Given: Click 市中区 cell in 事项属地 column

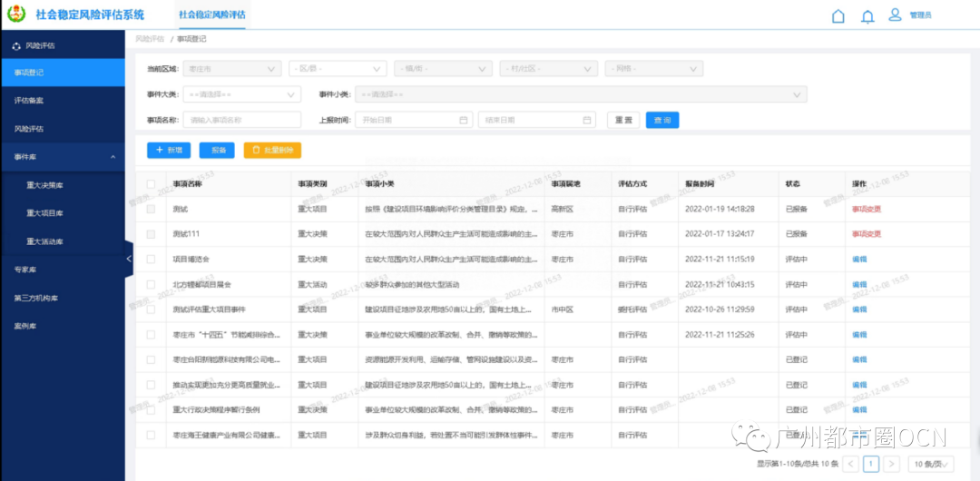Looking at the screenshot, I should (562, 309).
